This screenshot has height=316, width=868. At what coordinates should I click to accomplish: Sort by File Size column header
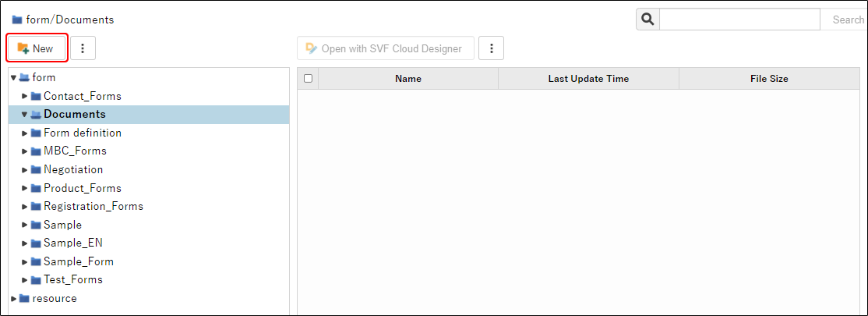(x=769, y=79)
